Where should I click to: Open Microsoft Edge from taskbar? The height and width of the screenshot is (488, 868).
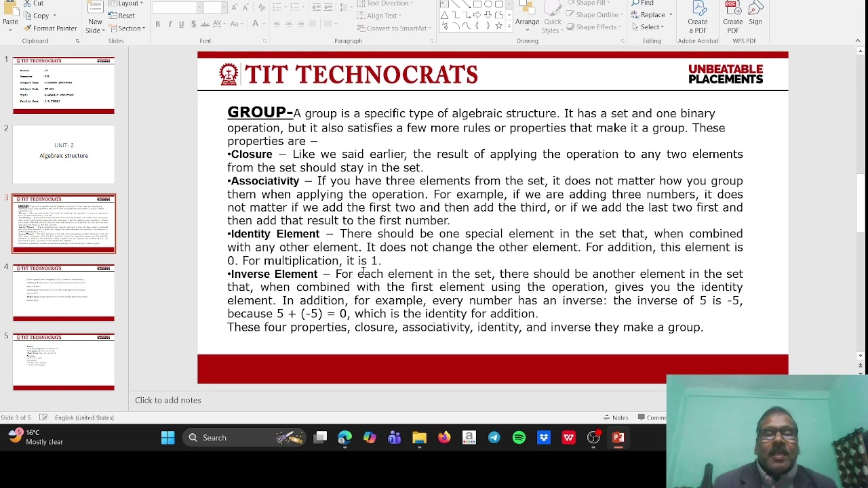pos(345,438)
